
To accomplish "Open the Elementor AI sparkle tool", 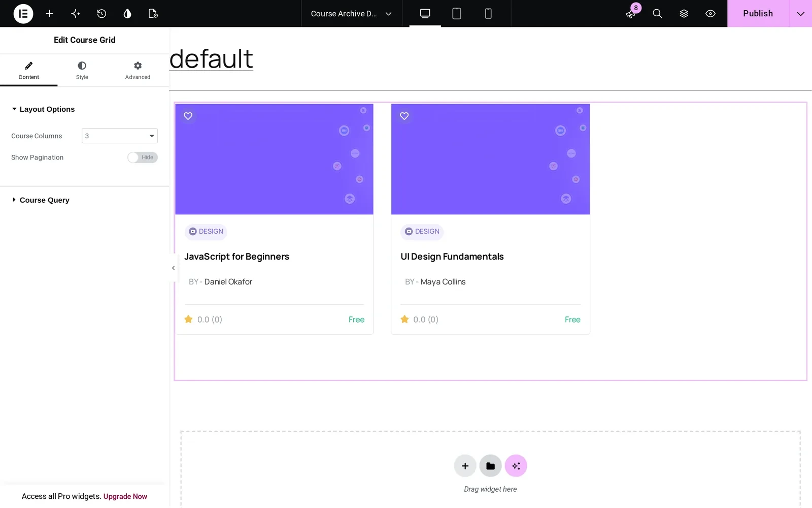I will pos(76,14).
